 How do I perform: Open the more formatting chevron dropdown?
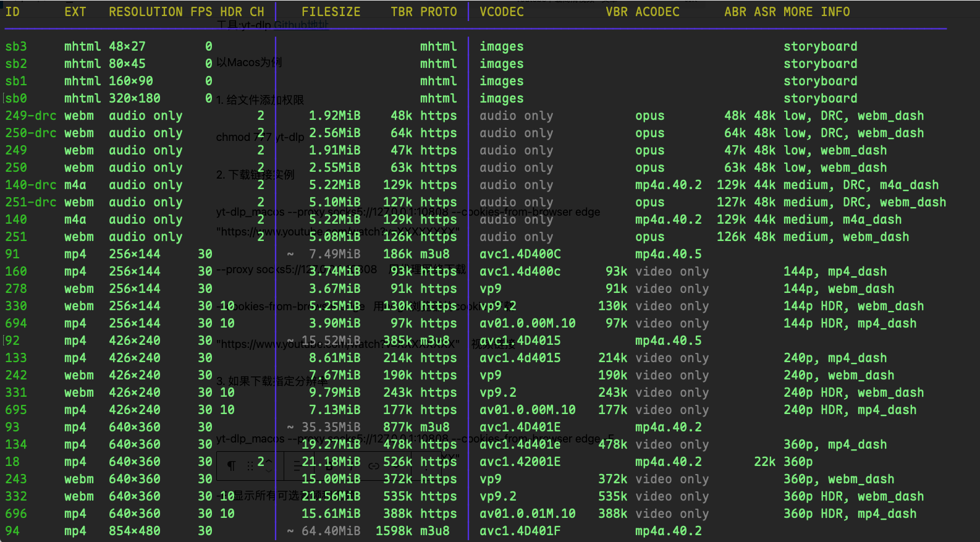[397, 466]
